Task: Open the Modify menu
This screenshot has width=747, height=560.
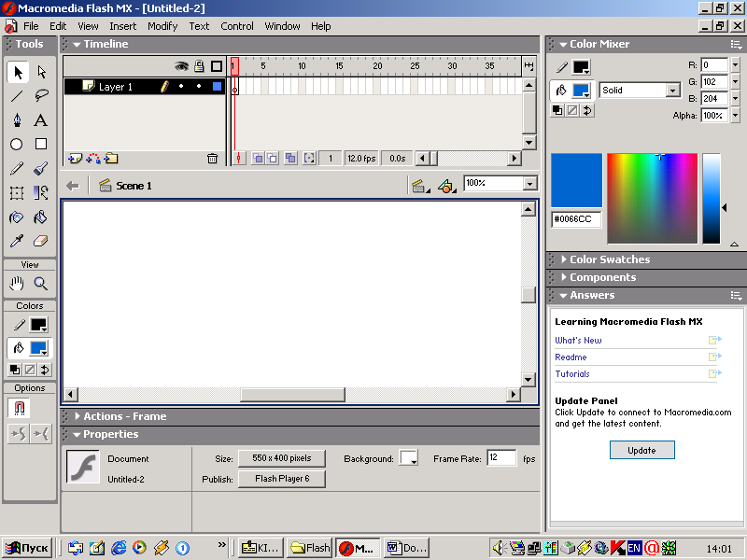Action: tap(162, 26)
